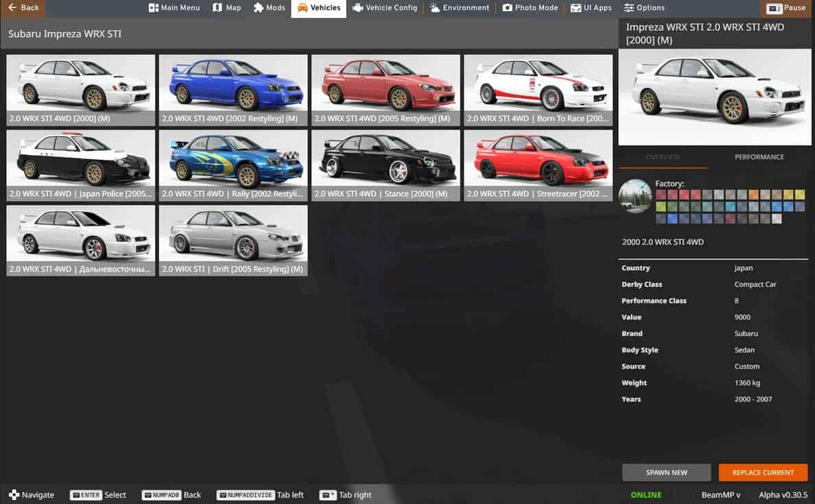The width and height of the screenshot is (815, 504).
Task: Click the circular vehicle preview icon beside Factory
Action: pos(635,196)
